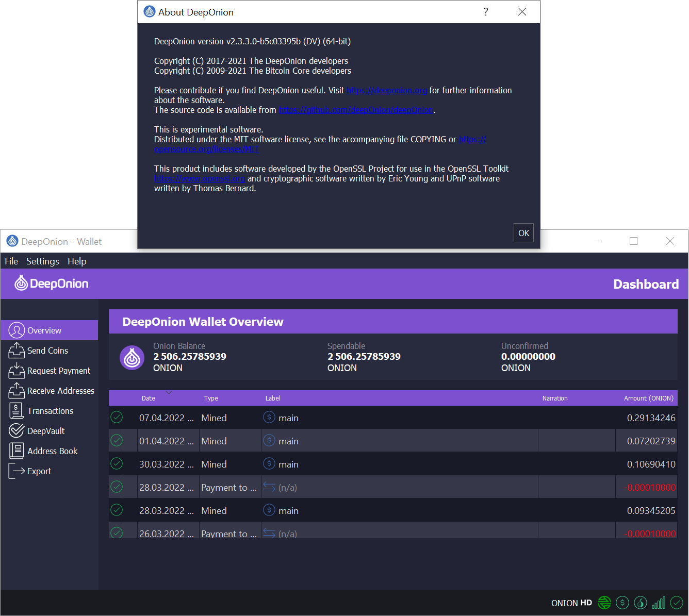Click the Export sidebar item
Viewport: 689px width, 616px height.
50,471
